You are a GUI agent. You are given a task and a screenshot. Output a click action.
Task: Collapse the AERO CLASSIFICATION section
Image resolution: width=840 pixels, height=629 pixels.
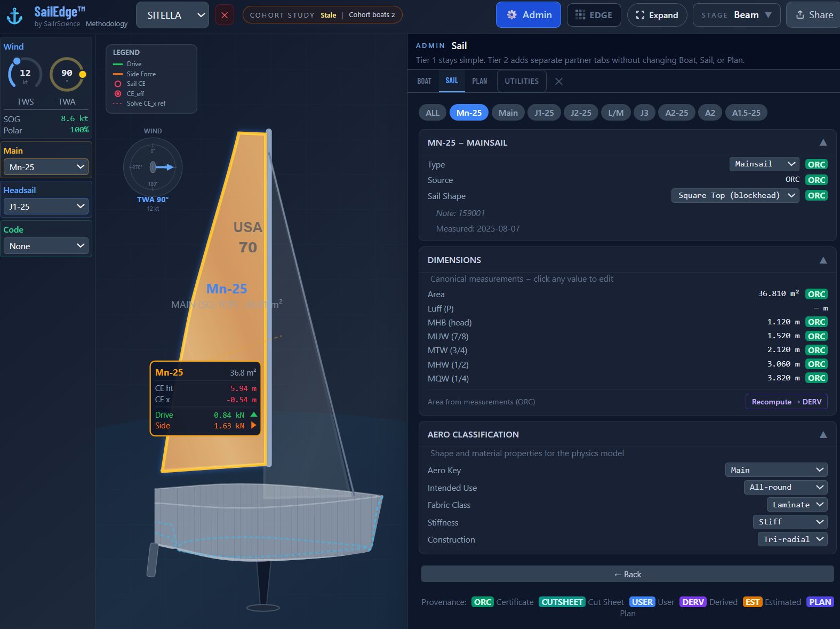tap(823, 434)
